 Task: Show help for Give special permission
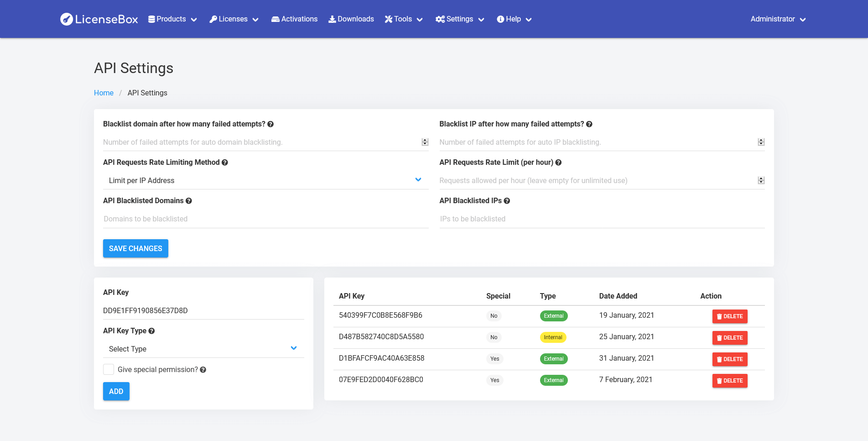[x=203, y=370]
